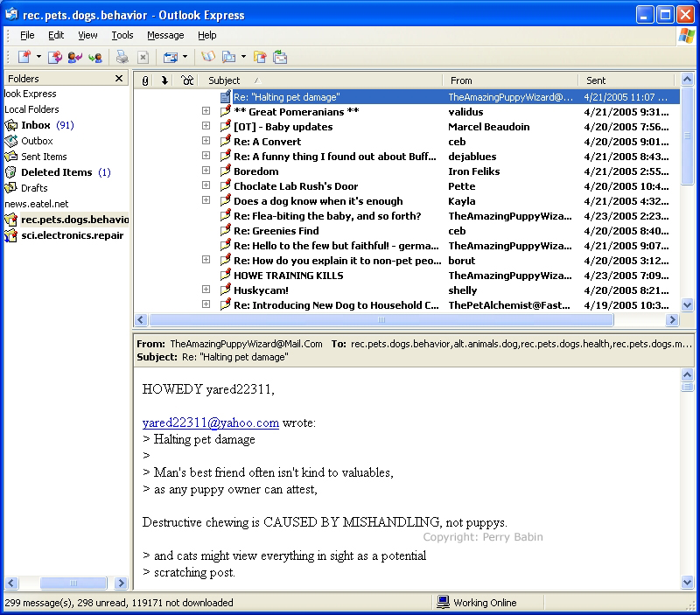Sort messages by the Sent column header

pos(626,80)
